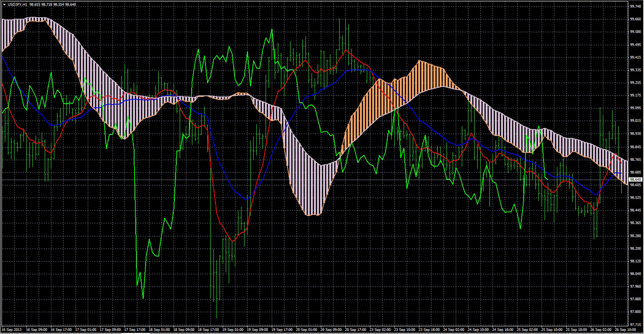Click the OHLC values next to the chart title
This screenshot has width=644, height=334.
point(53,4)
